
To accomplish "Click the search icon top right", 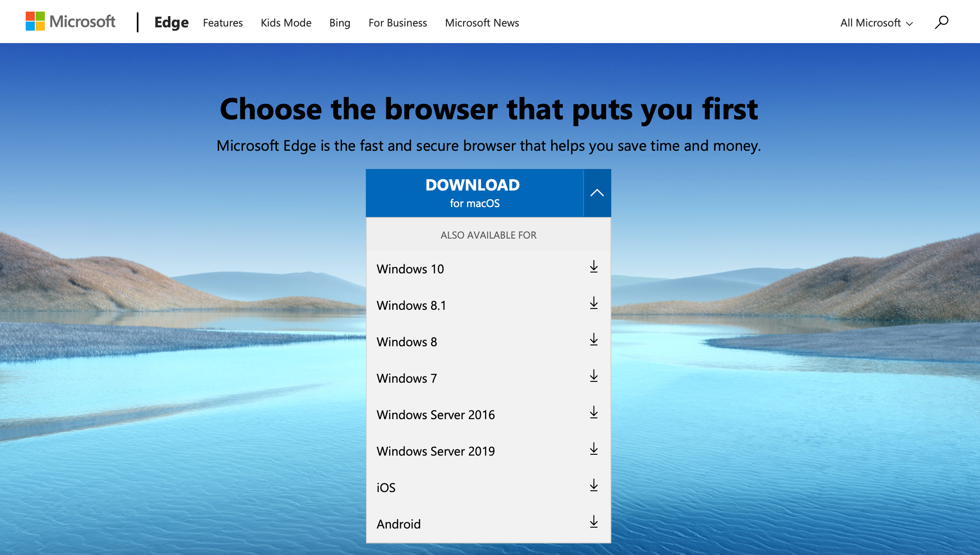I will point(941,22).
